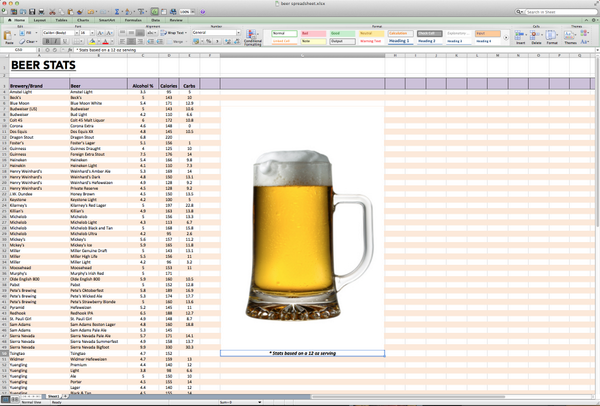Image resolution: width=600 pixels, height=406 pixels.
Task: Select the Sheet1 tab
Action: point(53,396)
